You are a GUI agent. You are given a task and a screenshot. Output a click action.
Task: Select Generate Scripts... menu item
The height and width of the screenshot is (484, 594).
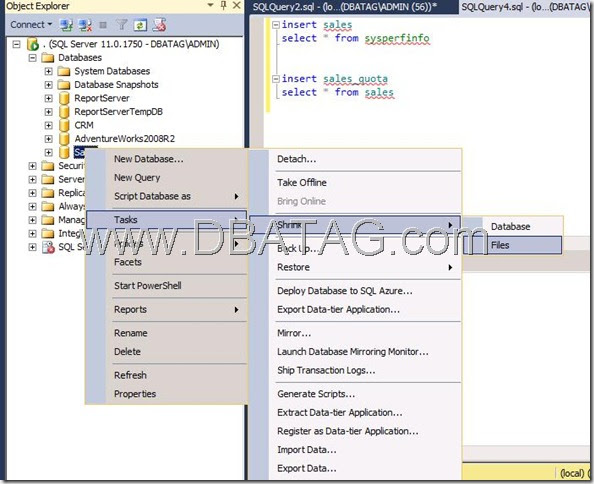coord(355,394)
